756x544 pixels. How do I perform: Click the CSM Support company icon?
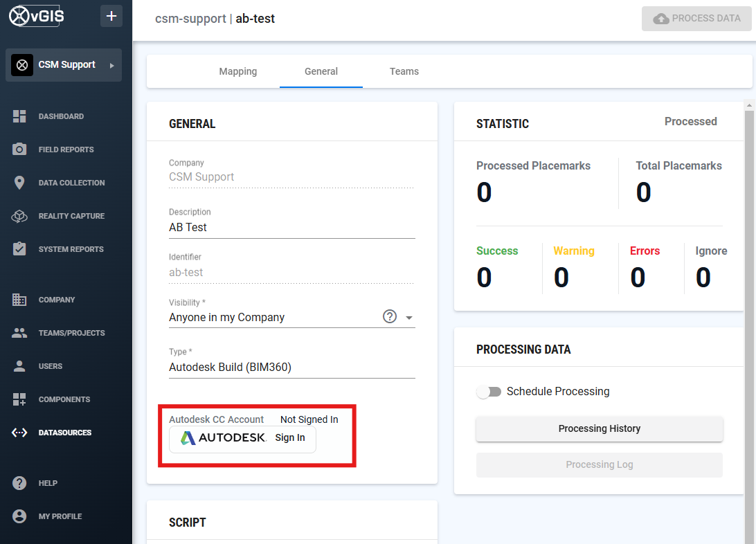21,65
